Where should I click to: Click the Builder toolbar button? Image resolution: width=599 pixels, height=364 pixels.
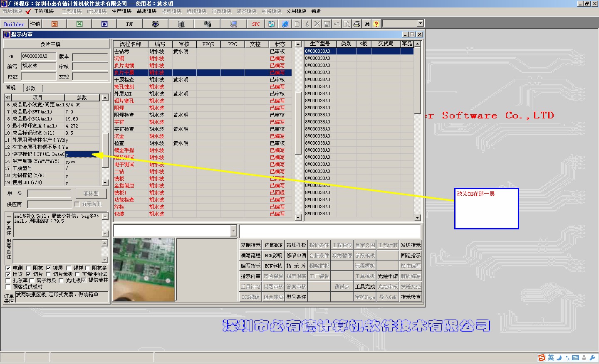pos(14,24)
